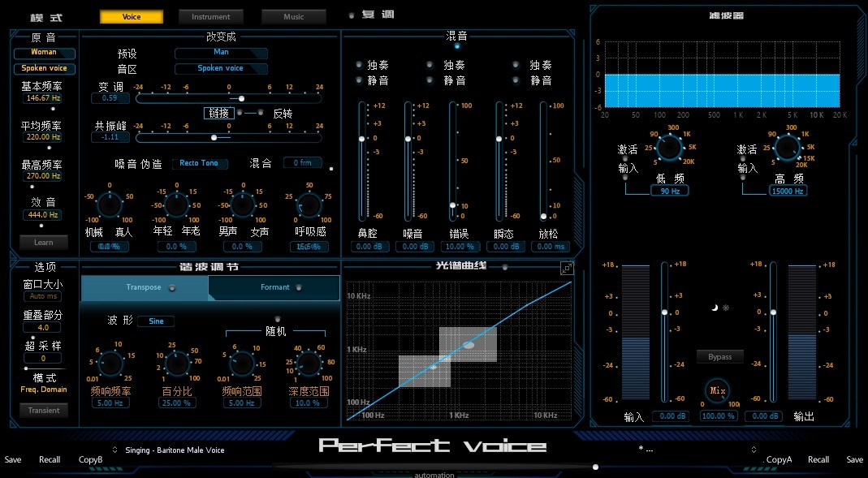Image resolution: width=868 pixels, height=478 pixels.
Task: Toggle 激活 for the 低频 filter
Action: click(625, 158)
